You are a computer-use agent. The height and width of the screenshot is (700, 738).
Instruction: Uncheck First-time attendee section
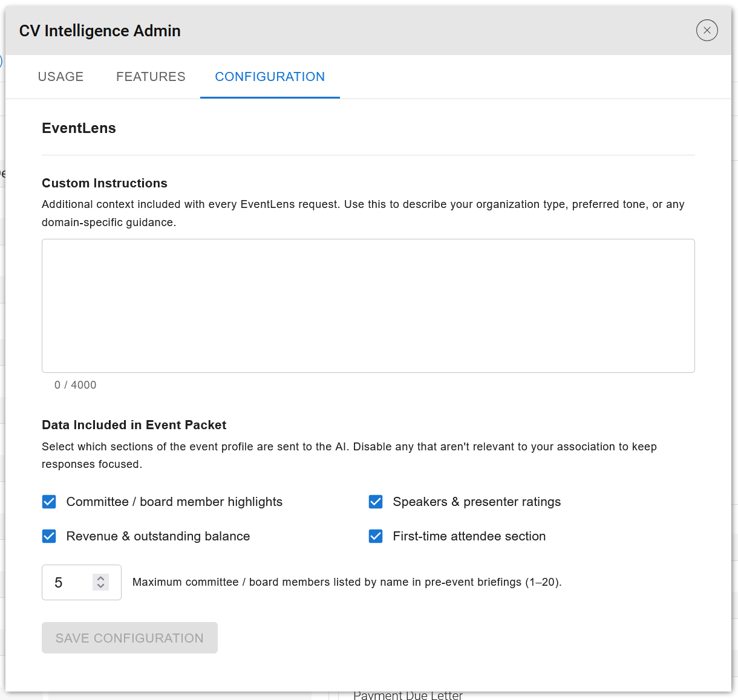376,536
